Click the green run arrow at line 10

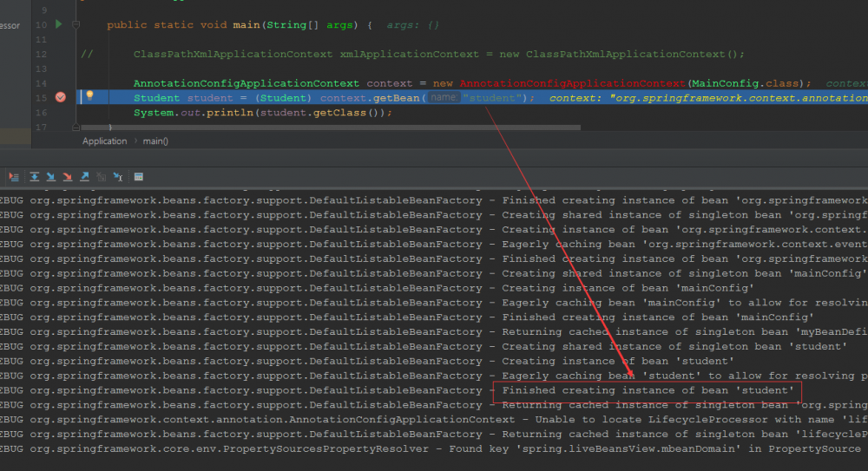click(59, 24)
